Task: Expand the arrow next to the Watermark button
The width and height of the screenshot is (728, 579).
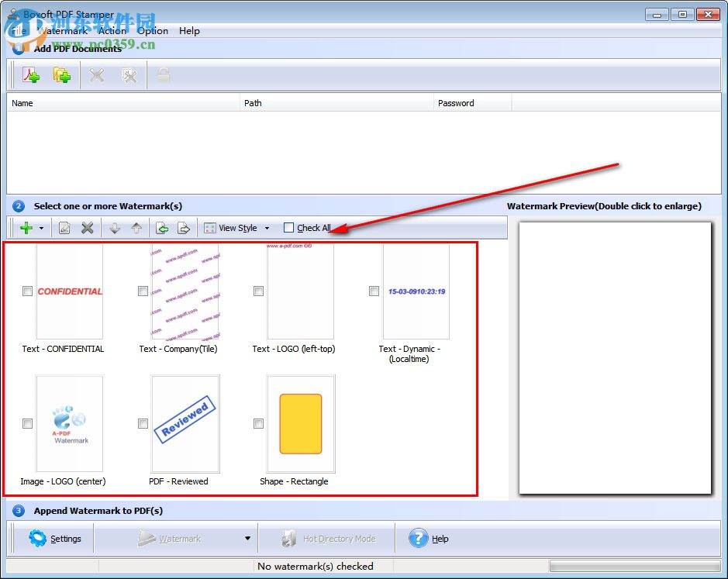Action: [x=247, y=538]
